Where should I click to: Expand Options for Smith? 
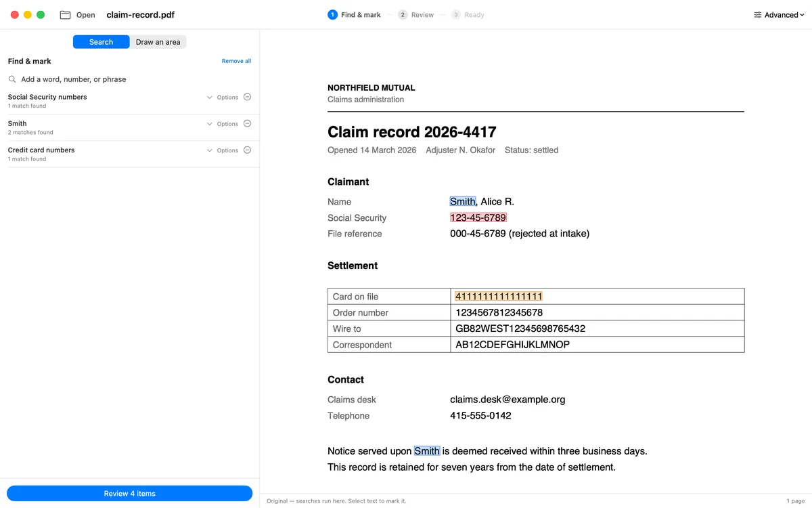[223, 124]
